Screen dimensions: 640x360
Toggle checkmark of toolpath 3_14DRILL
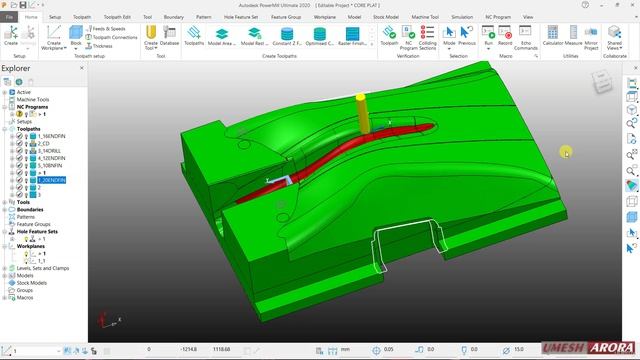pos(19,151)
